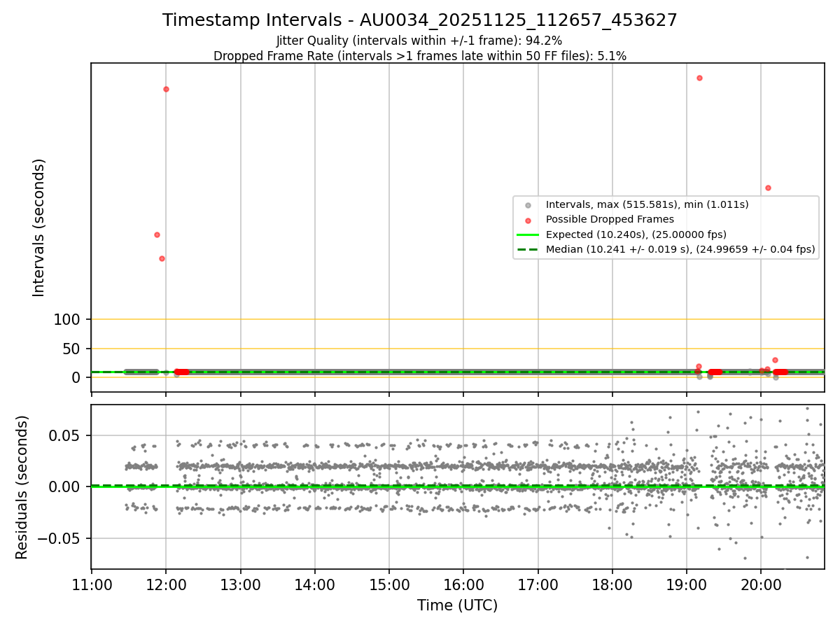Click the plot title 'Timestamp Intervals - AU0034_20251125_112657_453627'

(x=420, y=20)
